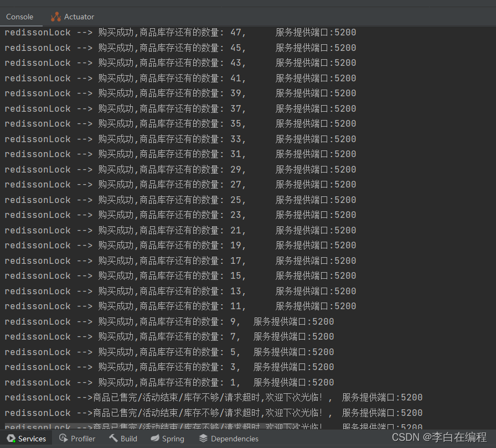This screenshot has width=496, height=448.
Task: Select log line with stock count 3
Action: tap(169, 367)
